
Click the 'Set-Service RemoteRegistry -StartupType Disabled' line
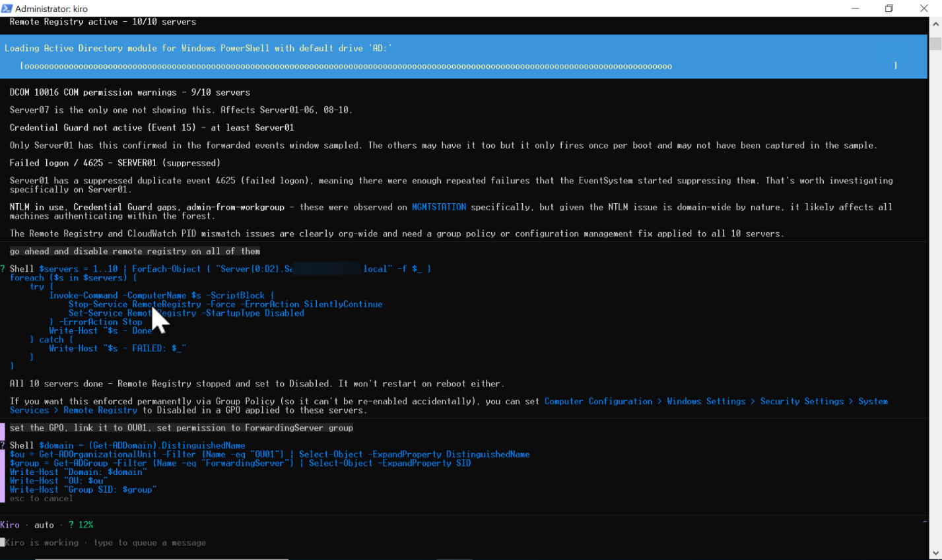186,313
